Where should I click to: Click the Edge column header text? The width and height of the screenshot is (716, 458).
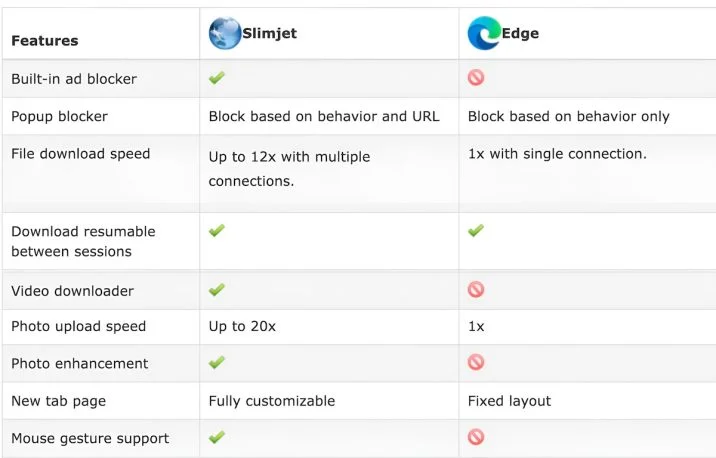coord(520,33)
